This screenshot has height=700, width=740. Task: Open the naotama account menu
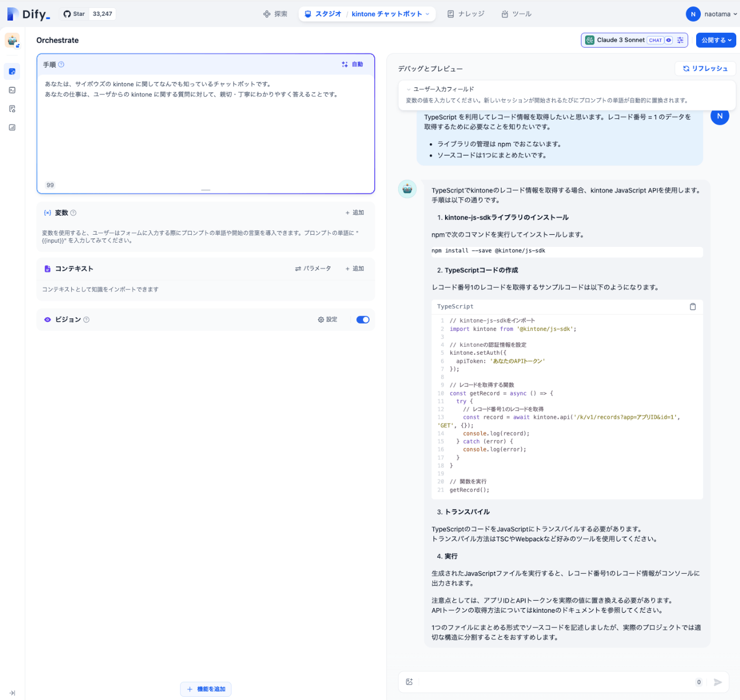pyautogui.click(x=720, y=14)
